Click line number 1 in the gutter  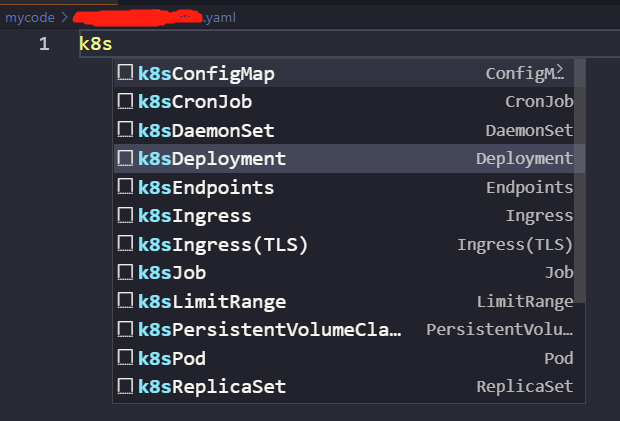click(x=44, y=44)
